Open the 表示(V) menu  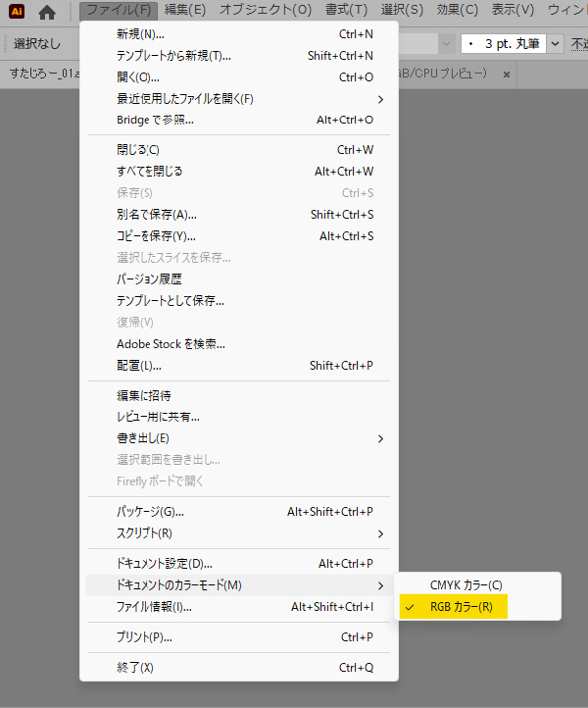click(x=513, y=10)
